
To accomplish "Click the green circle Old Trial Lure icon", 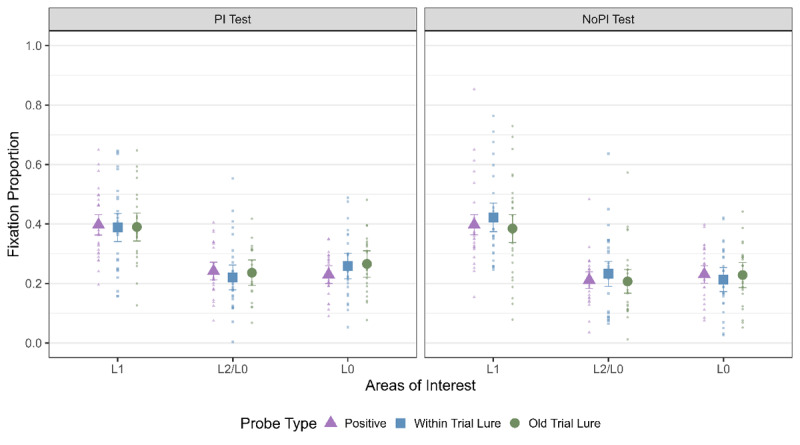I will (515, 423).
